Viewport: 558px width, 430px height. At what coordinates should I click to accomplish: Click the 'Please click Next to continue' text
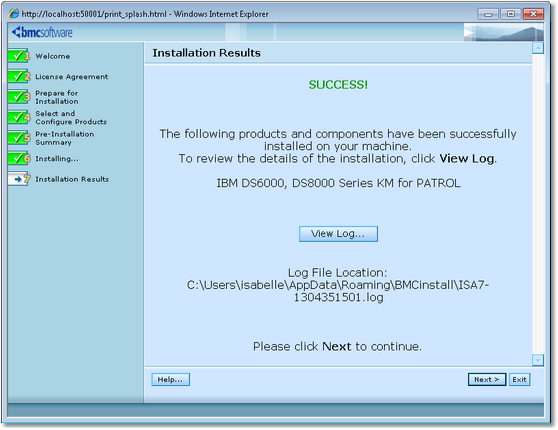click(x=337, y=346)
